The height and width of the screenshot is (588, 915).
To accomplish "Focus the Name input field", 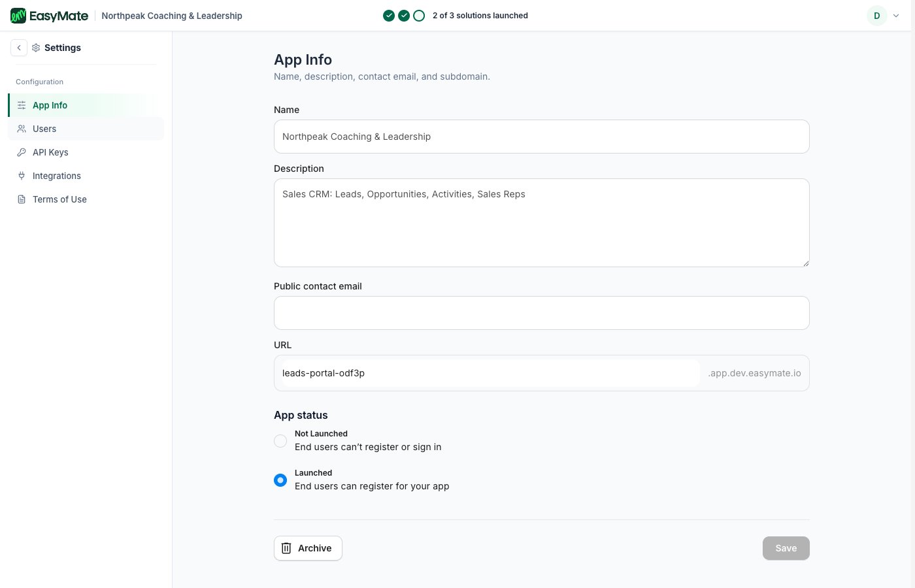I will click(x=541, y=137).
